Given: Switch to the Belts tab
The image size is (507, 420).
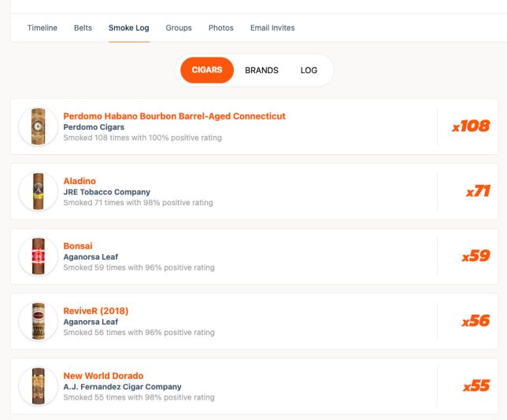Looking at the screenshot, I should [x=83, y=28].
